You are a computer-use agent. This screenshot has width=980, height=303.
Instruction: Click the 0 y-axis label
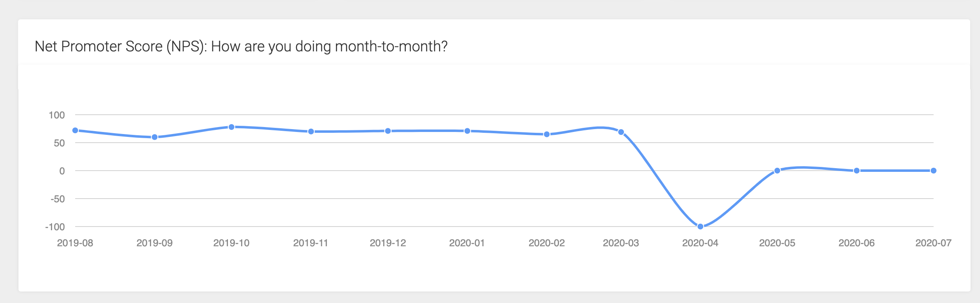point(62,171)
